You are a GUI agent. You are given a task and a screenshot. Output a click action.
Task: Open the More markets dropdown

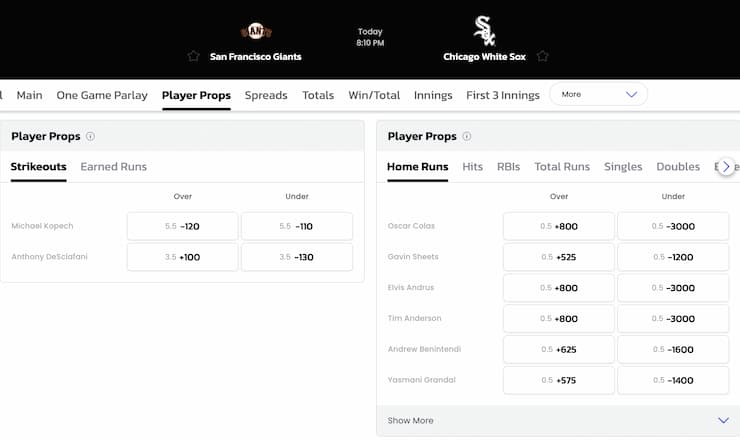598,94
